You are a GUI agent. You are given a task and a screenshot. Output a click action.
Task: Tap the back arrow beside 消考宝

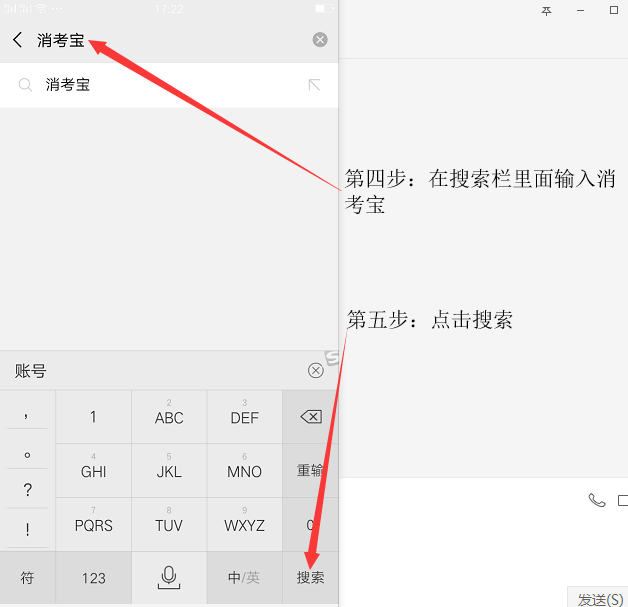18,40
